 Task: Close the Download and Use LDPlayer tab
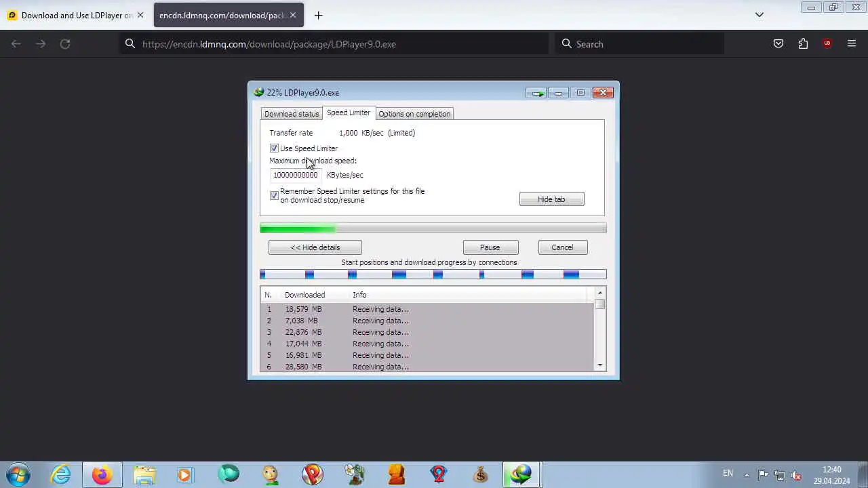point(140,15)
